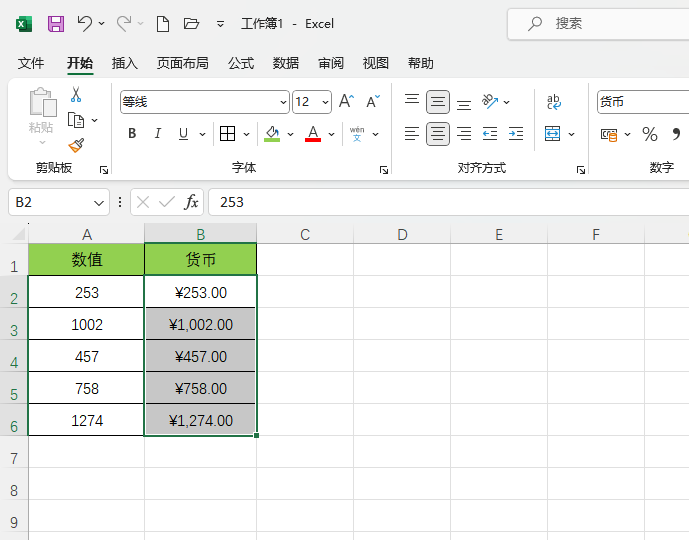Click the Copy icon
Screen dimensions: 689x540
click(76, 120)
